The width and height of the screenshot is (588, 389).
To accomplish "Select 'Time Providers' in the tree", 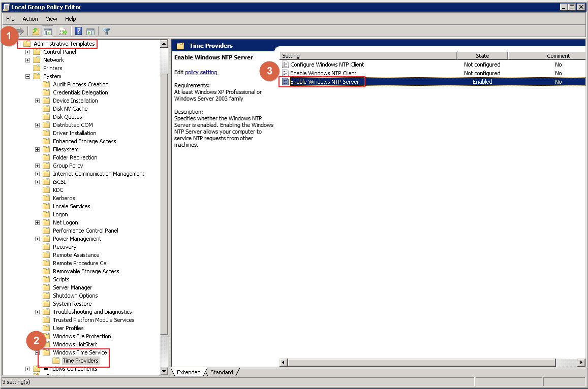I will pyautogui.click(x=80, y=361).
